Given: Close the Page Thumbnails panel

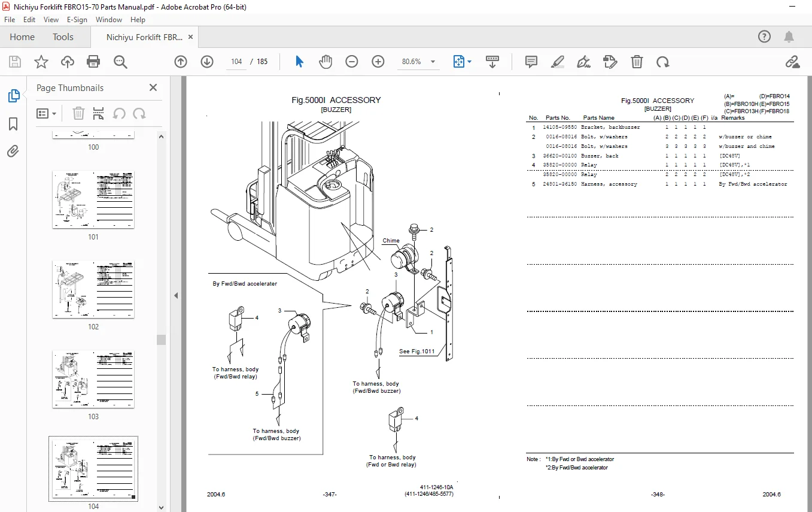Looking at the screenshot, I should (x=153, y=87).
